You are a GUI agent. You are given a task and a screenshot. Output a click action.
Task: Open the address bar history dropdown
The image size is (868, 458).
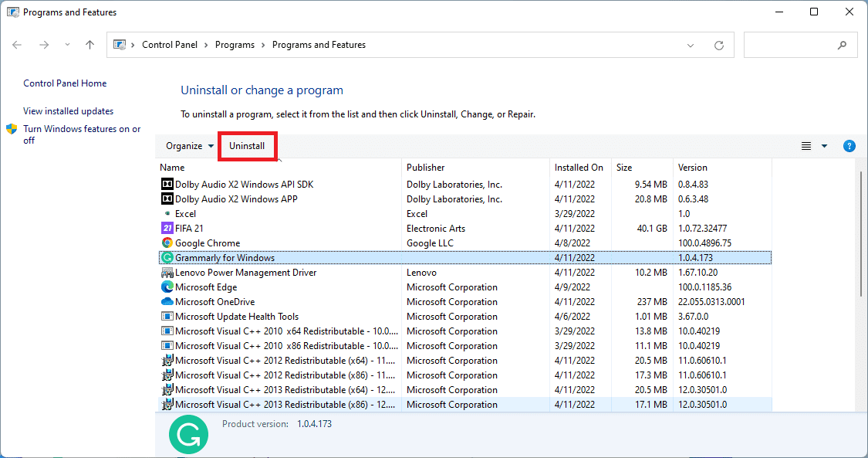[691, 46]
